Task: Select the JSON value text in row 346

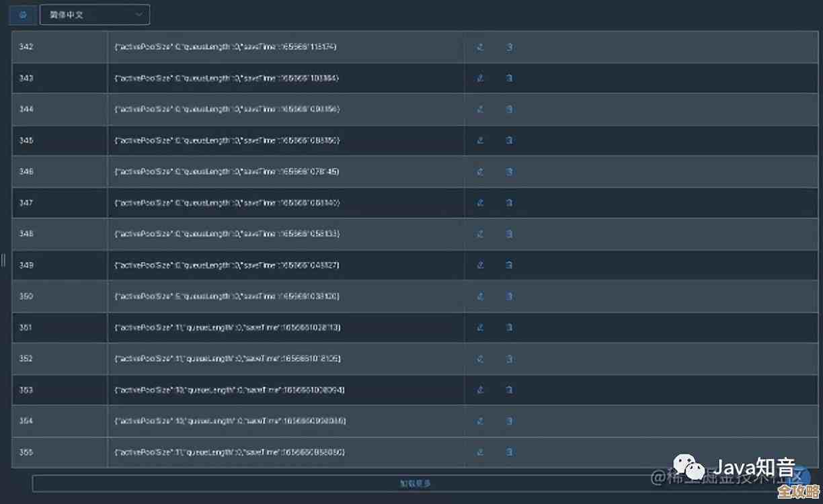Action: (x=227, y=171)
